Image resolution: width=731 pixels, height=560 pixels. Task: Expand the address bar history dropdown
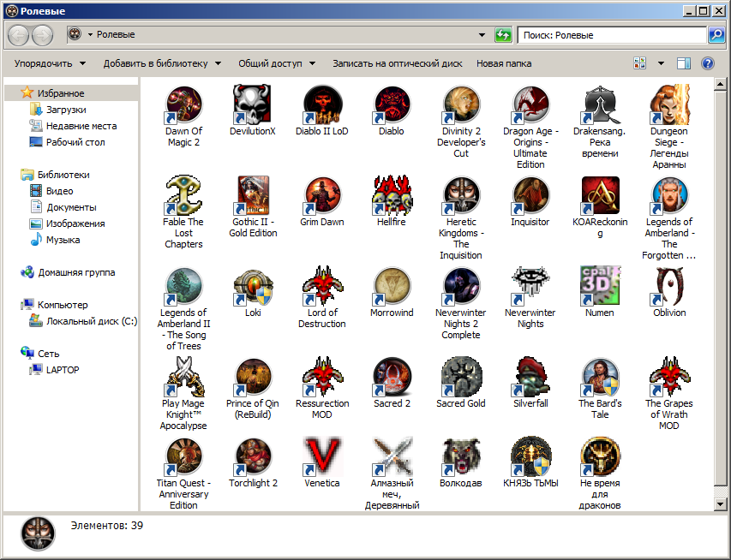tap(482, 34)
